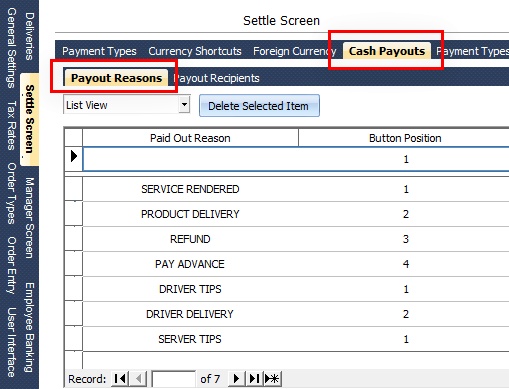Select SERVER TIPS reason cell
Image resolution: width=509 pixels, height=389 pixels.
(x=190, y=339)
